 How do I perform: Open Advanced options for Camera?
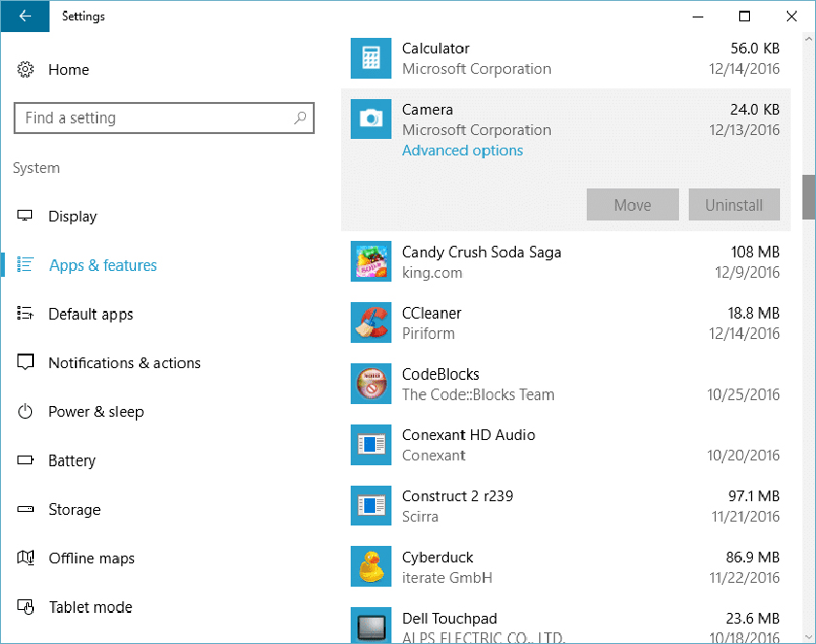pyautogui.click(x=462, y=151)
